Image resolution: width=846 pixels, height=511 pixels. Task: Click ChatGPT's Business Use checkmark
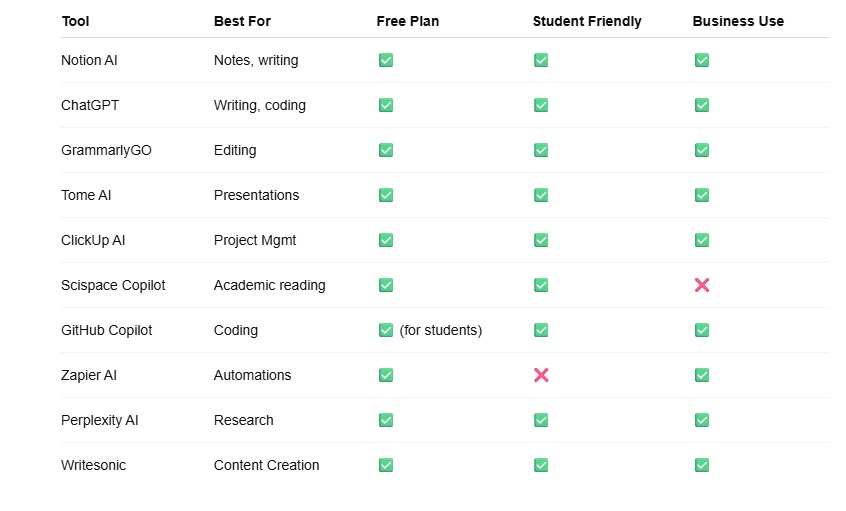[702, 105]
